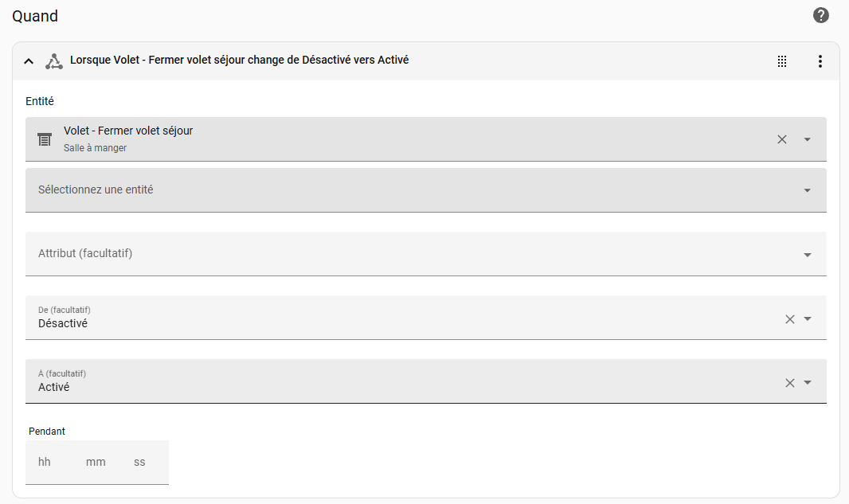Open the help question mark icon
Screen dimensions: 849x504
820,15
